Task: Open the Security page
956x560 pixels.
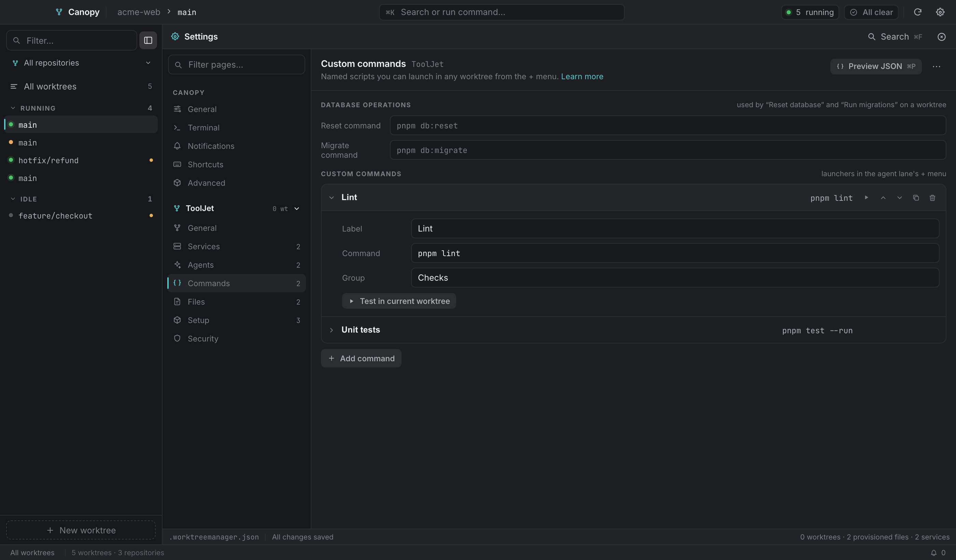Action: click(x=237, y=338)
